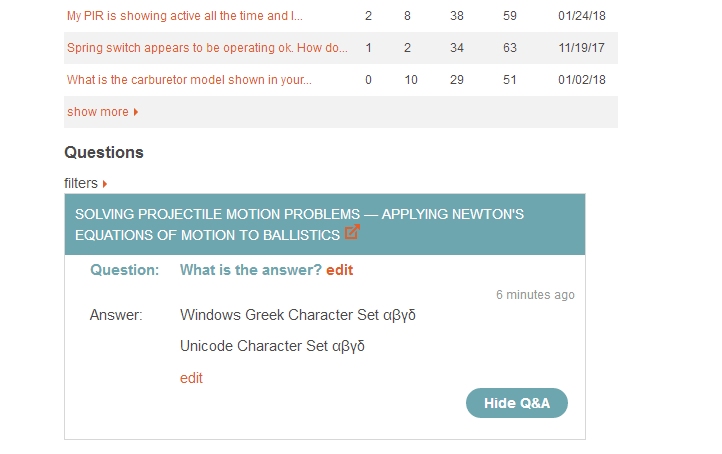Expand the show more arrow
The width and height of the screenshot is (722, 454).
(136, 112)
